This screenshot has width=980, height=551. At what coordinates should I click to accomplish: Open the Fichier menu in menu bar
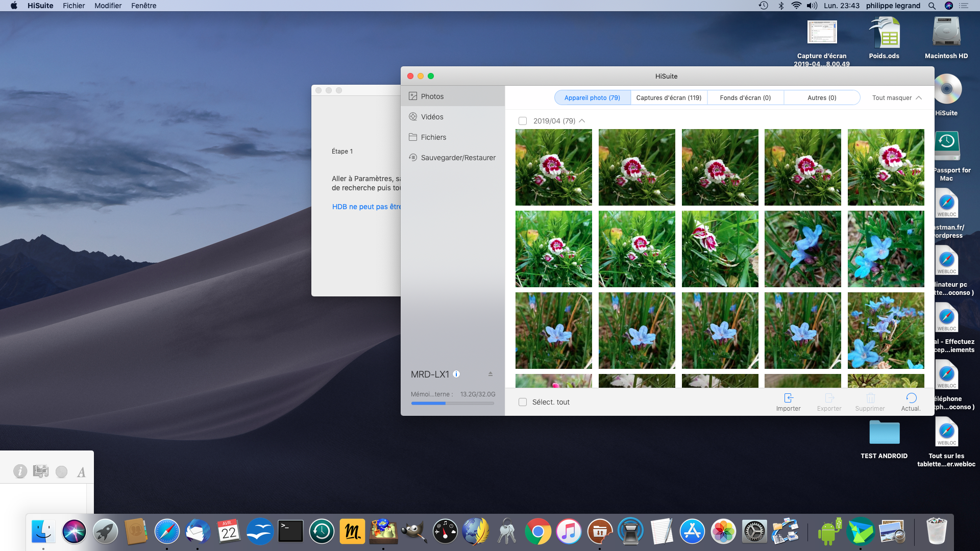(73, 6)
